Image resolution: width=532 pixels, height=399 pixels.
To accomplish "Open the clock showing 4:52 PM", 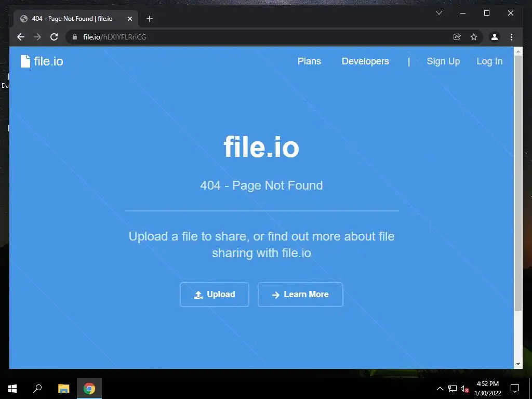I will [x=487, y=389].
